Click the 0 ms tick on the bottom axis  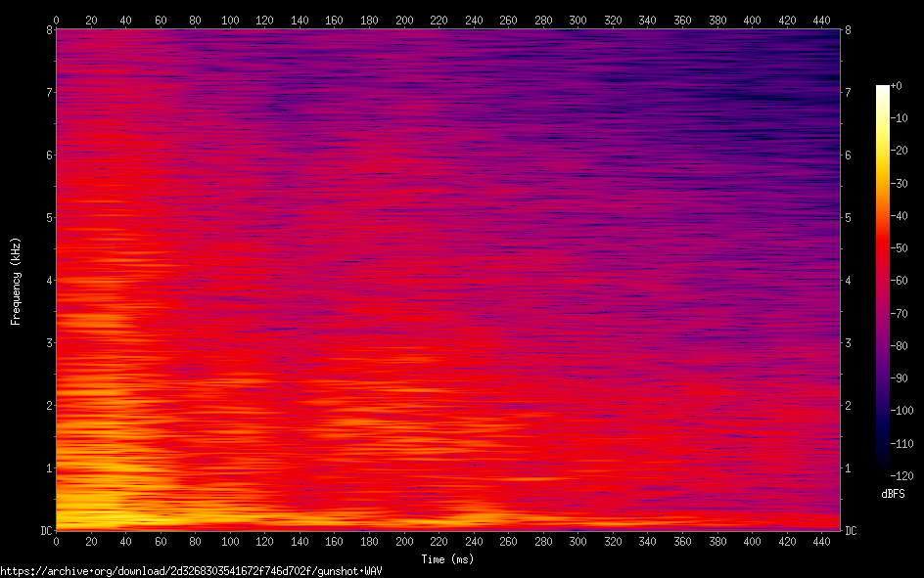[56, 541]
